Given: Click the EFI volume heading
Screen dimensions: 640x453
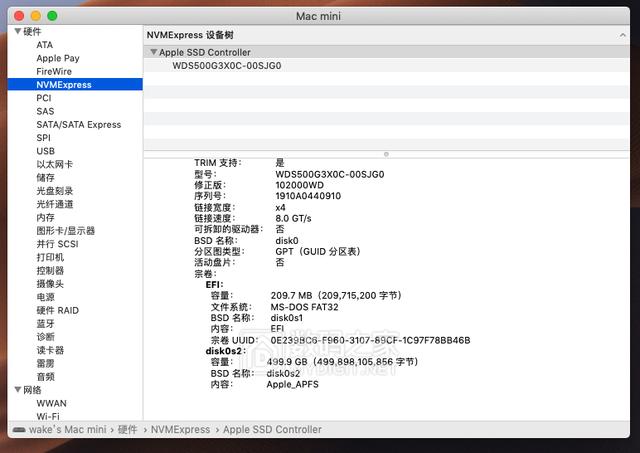Looking at the screenshot, I should click(214, 285).
